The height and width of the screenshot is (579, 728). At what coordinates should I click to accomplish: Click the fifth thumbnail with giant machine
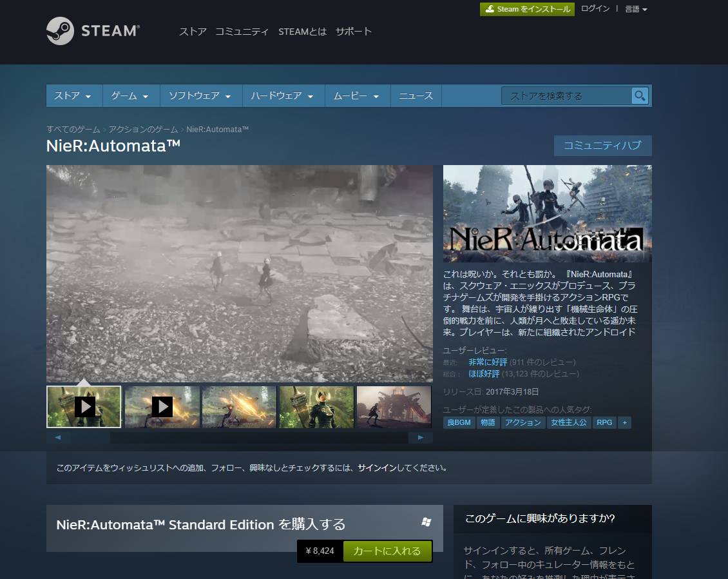click(x=394, y=407)
